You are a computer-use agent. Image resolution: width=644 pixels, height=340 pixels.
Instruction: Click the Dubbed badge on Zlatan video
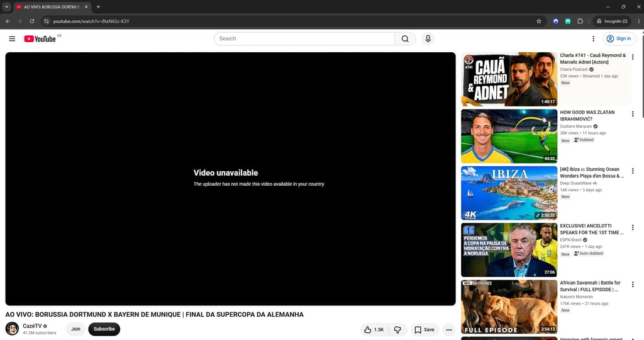584,140
